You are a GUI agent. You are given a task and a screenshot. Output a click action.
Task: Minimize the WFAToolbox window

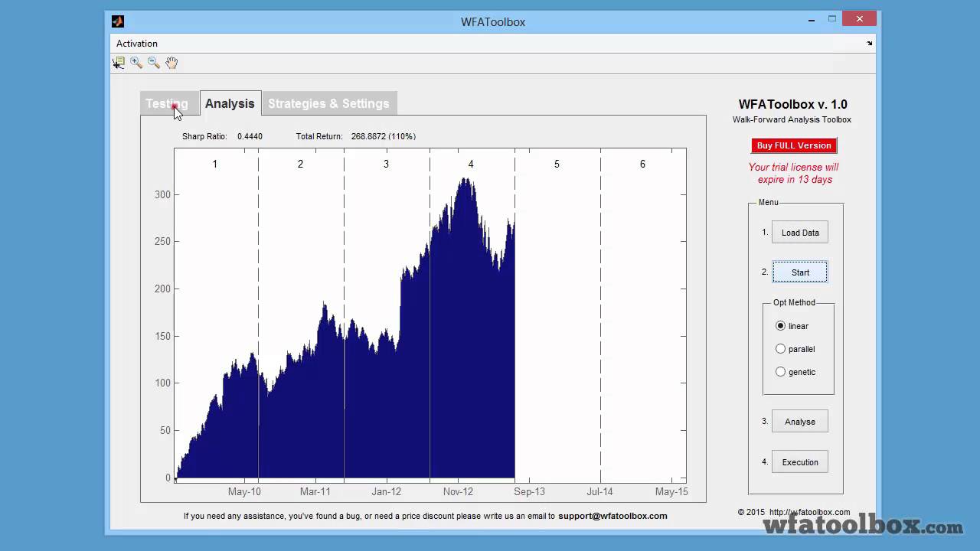(x=811, y=20)
